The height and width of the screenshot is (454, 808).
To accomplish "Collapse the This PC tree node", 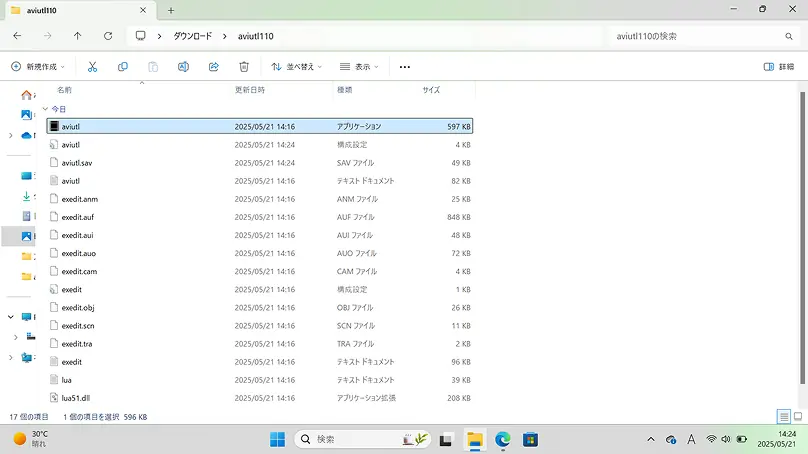I will [11, 317].
